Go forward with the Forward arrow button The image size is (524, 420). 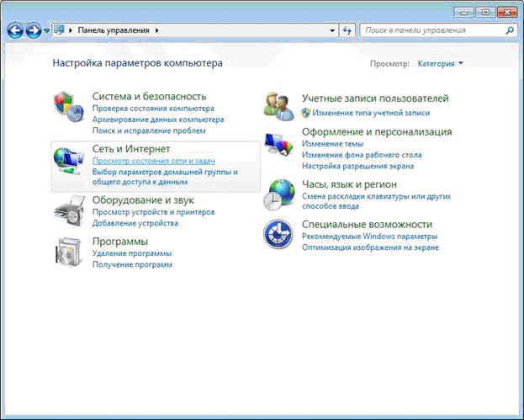click(34, 30)
